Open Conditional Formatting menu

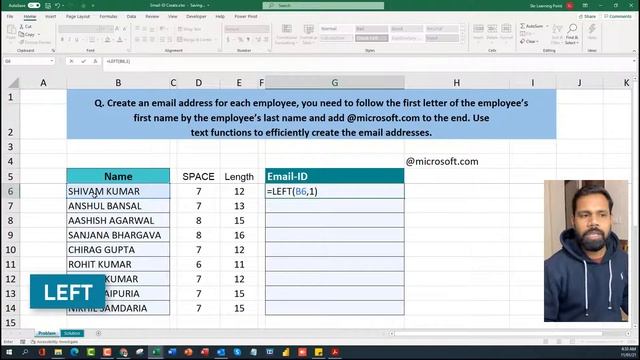[x=287, y=34]
